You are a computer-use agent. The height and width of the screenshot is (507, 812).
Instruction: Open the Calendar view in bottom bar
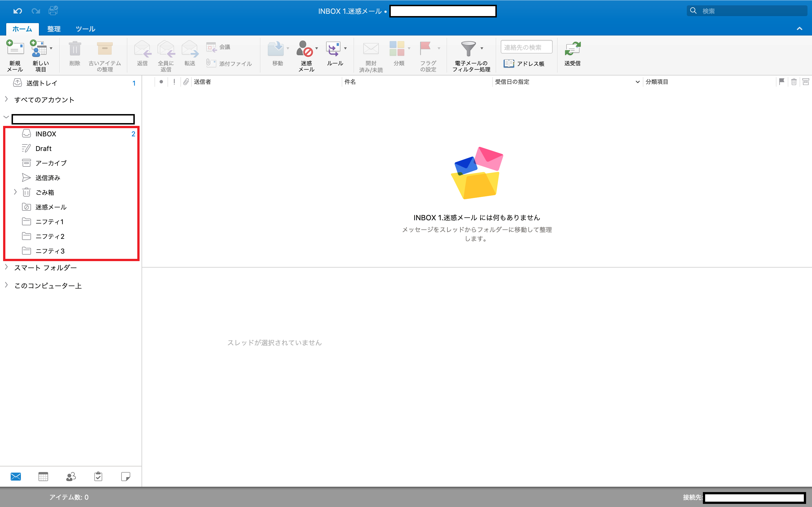tap(43, 477)
